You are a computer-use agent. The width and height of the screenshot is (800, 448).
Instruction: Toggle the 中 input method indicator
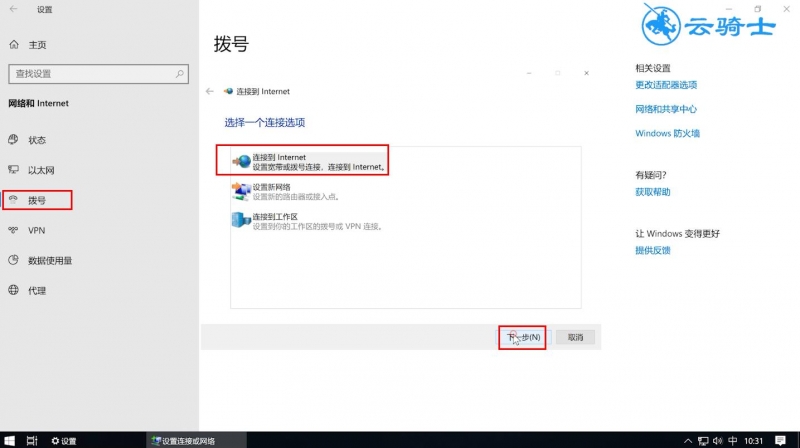733,441
